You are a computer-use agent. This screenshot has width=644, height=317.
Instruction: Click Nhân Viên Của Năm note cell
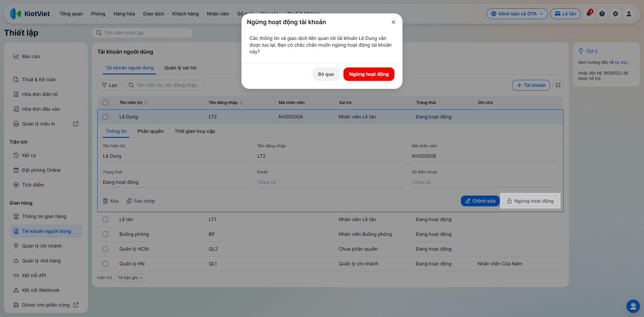click(x=500, y=264)
